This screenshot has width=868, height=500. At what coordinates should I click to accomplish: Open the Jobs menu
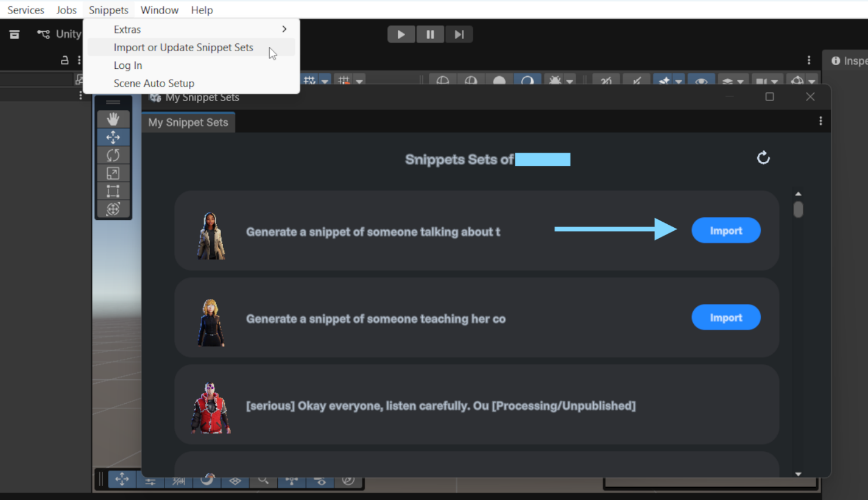click(x=66, y=10)
